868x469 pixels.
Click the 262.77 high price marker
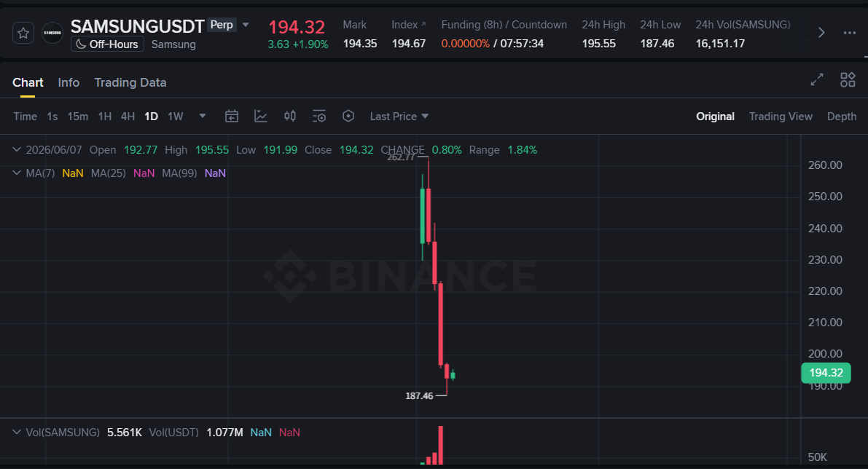click(401, 157)
